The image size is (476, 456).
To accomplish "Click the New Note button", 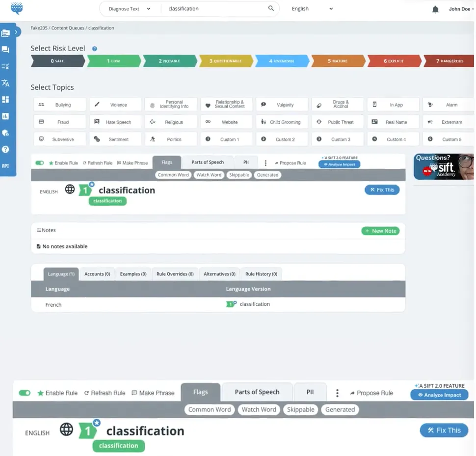I will click(x=380, y=231).
